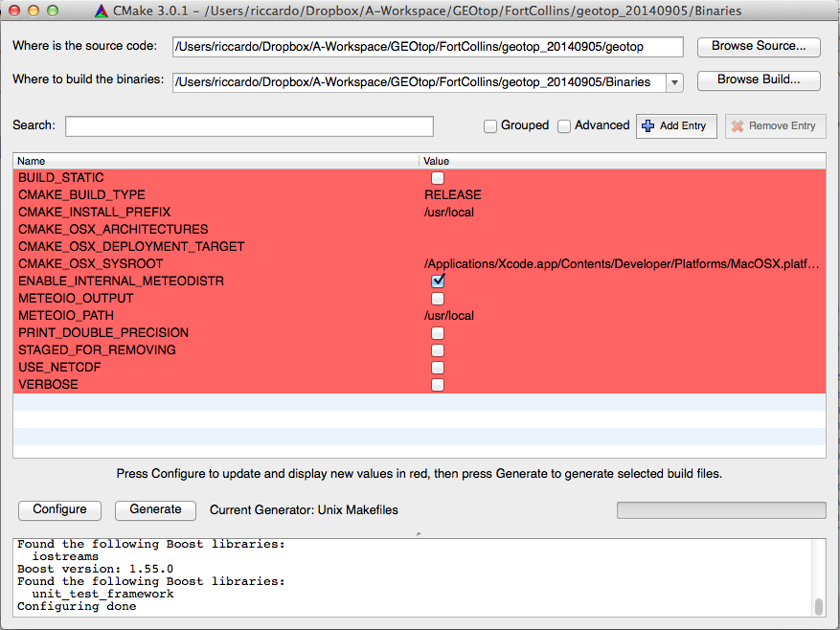Uncheck ENABLE_INTERNAL_METEODISTR option
The height and width of the screenshot is (630, 840).
[438, 281]
